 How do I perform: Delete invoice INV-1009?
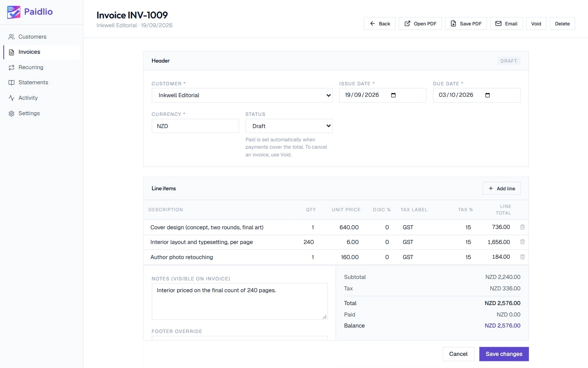tap(562, 24)
